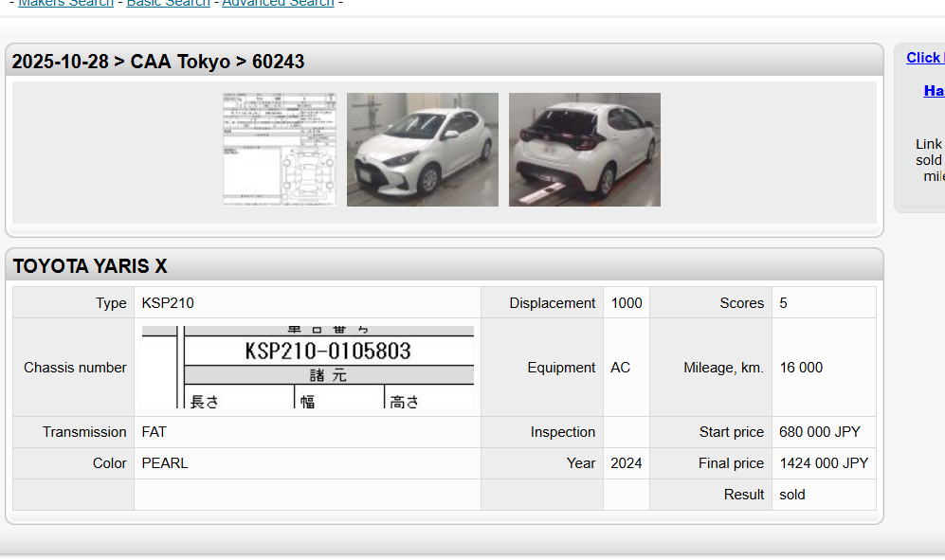
Task: Select the Transmission value 'FAT'
Action: [x=154, y=432]
